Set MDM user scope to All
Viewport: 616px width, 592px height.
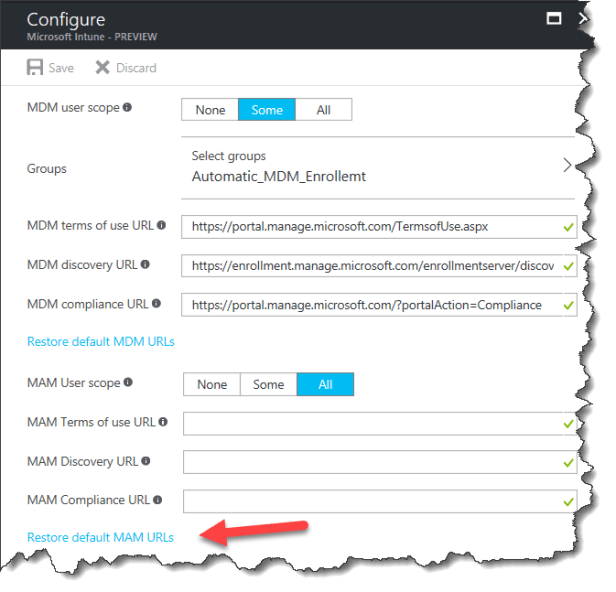point(323,109)
